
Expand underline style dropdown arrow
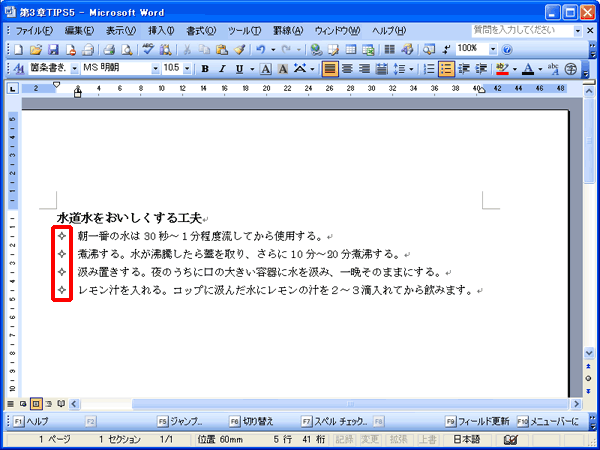pos(252,69)
